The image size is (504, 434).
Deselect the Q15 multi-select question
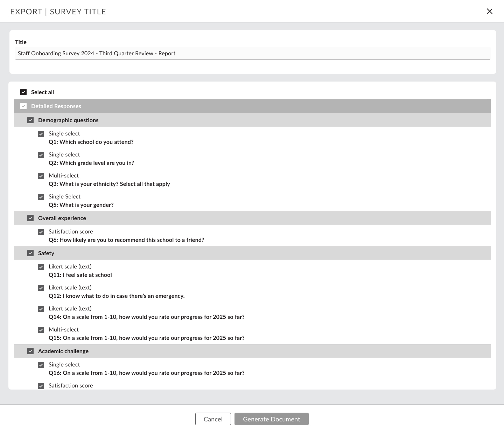(x=41, y=330)
